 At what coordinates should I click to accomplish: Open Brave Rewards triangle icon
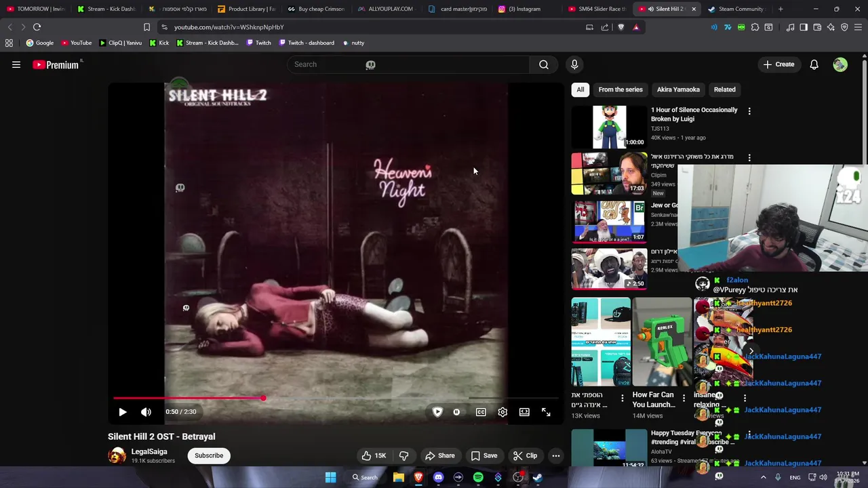click(636, 27)
